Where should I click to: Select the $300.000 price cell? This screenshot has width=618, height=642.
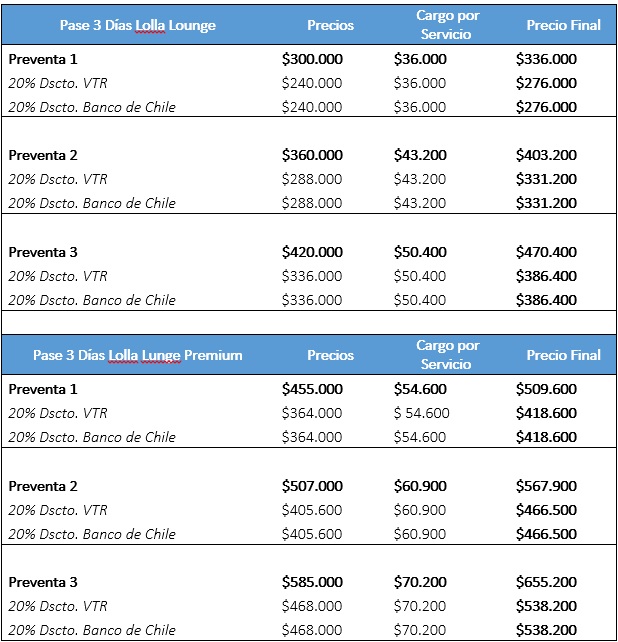click(312, 59)
